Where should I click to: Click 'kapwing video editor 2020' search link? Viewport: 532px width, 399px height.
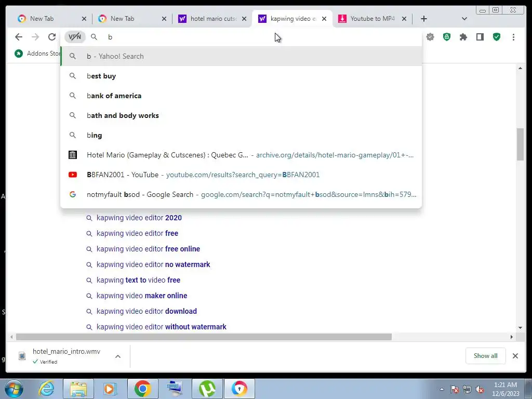139,218
